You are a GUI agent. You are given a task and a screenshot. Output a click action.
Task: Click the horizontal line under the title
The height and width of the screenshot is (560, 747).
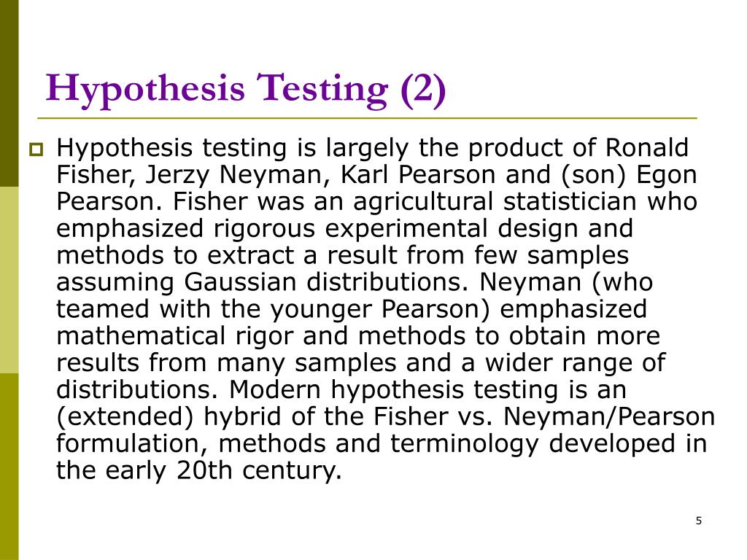tap(367, 117)
